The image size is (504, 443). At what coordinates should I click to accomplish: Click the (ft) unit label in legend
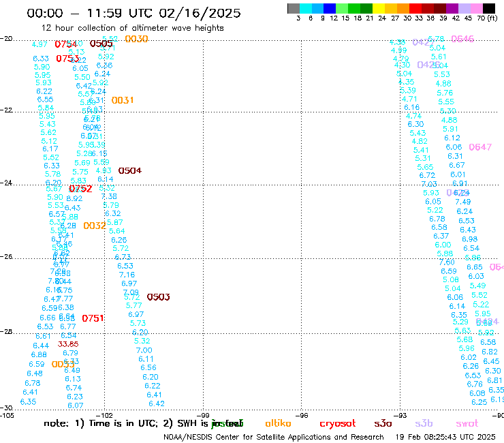[x=492, y=18]
